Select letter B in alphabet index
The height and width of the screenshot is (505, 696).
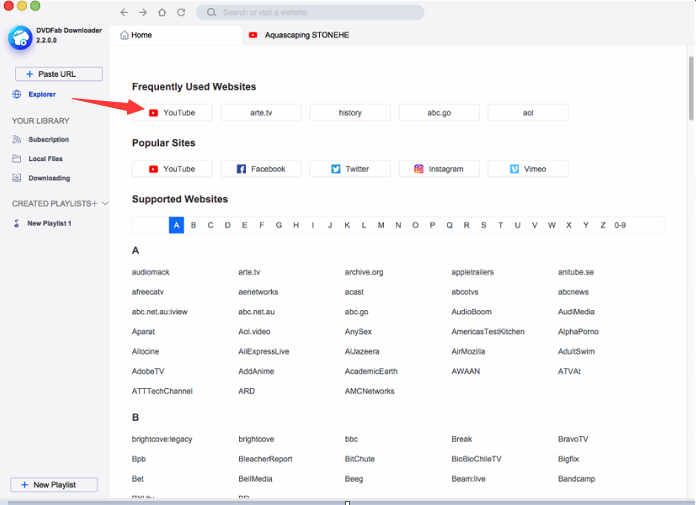point(194,225)
